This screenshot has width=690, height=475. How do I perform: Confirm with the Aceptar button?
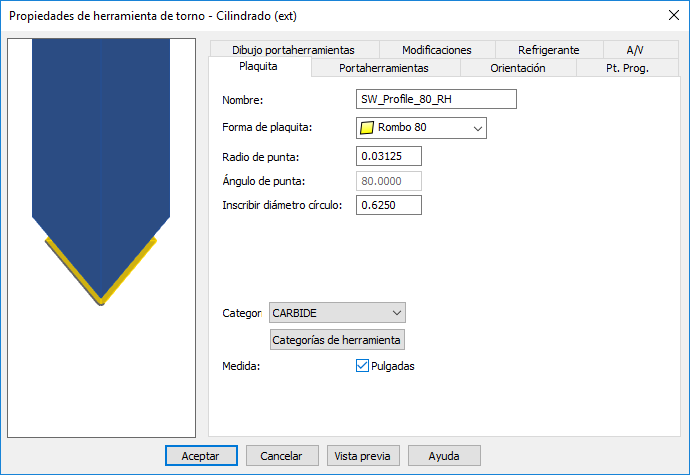click(201, 456)
